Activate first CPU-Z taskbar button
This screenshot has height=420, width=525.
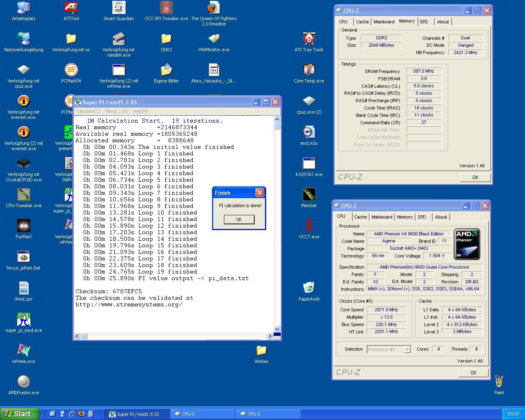[203, 414]
